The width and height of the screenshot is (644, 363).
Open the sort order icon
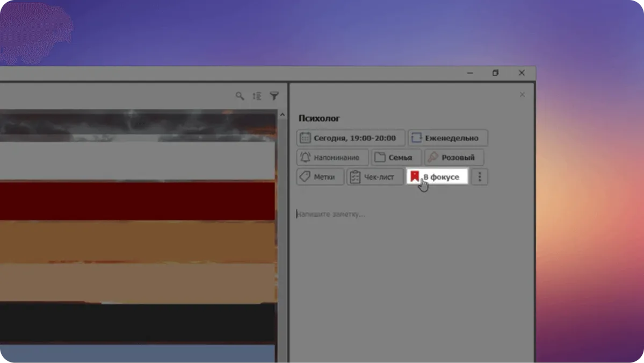coord(257,96)
